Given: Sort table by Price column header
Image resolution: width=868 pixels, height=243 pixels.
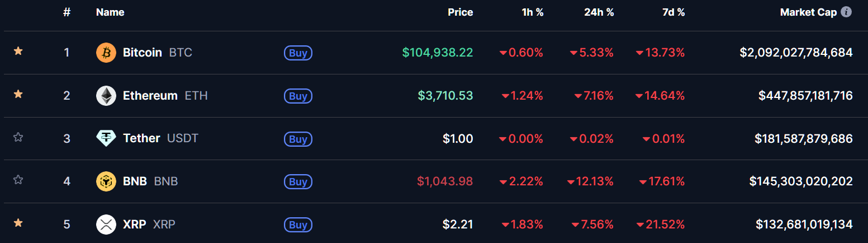Looking at the screenshot, I should [460, 12].
